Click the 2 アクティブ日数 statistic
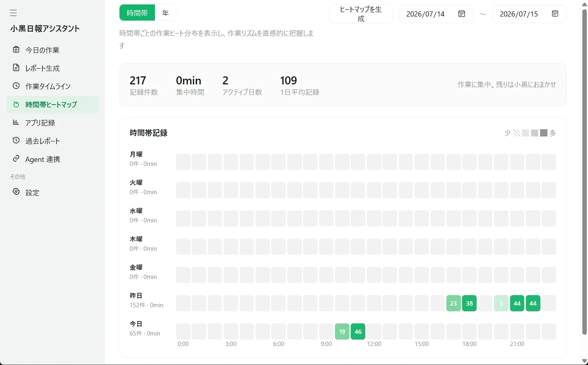Screen dimensions: 588x365 [242, 86]
